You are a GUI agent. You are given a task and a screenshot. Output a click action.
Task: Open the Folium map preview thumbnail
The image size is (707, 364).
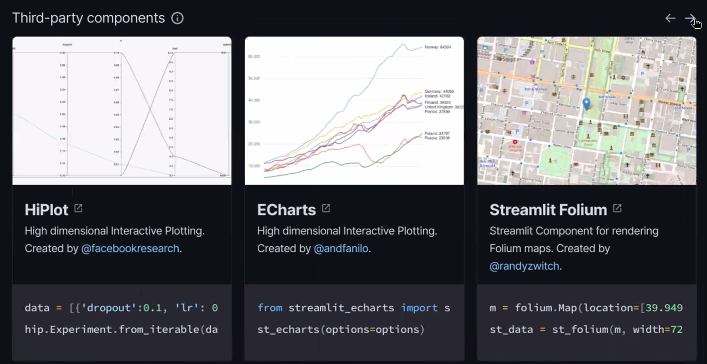coord(587,111)
